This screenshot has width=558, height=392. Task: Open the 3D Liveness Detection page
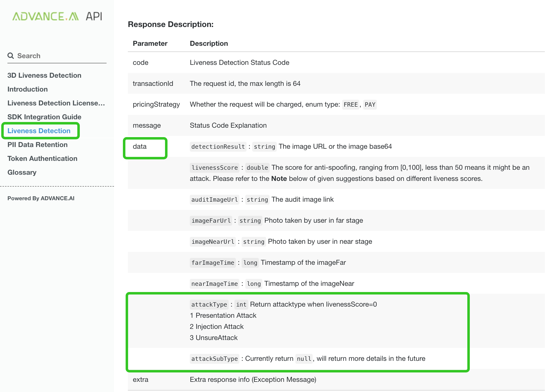tap(44, 75)
